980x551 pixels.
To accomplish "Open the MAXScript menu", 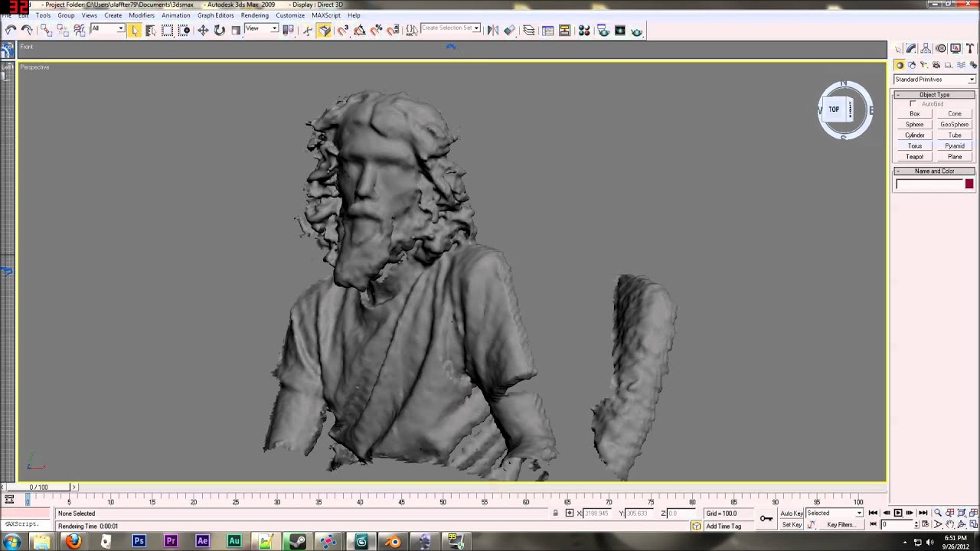I will tap(326, 15).
